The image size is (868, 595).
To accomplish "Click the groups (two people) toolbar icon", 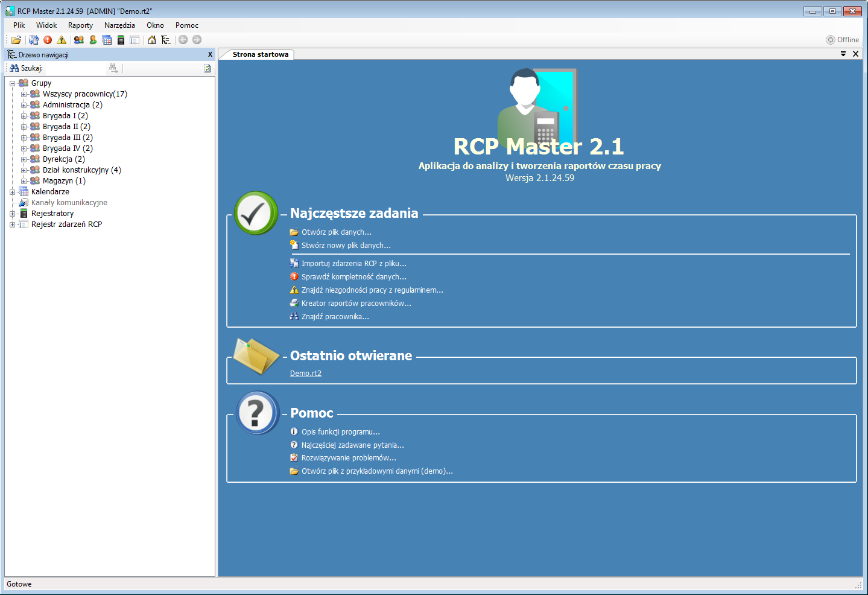I will coord(79,40).
